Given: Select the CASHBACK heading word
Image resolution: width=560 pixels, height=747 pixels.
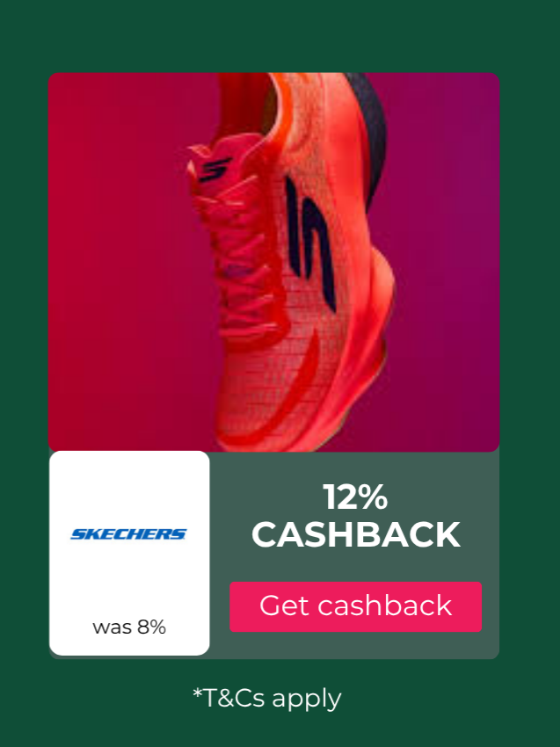Looking at the screenshot, I should click(356, 534).
